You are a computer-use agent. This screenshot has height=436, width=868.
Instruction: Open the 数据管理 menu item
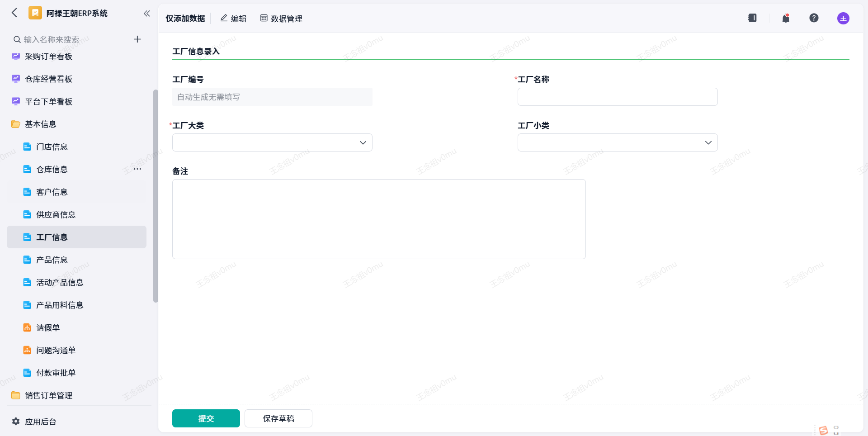tap(281, 19)
